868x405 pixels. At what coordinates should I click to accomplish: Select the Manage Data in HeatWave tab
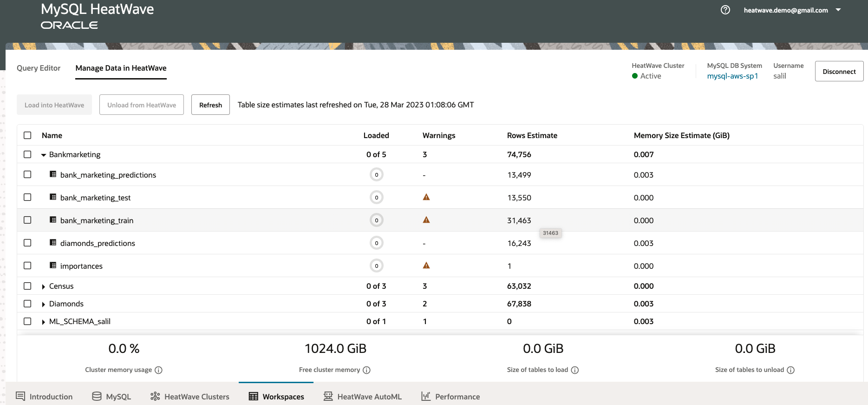121,68
